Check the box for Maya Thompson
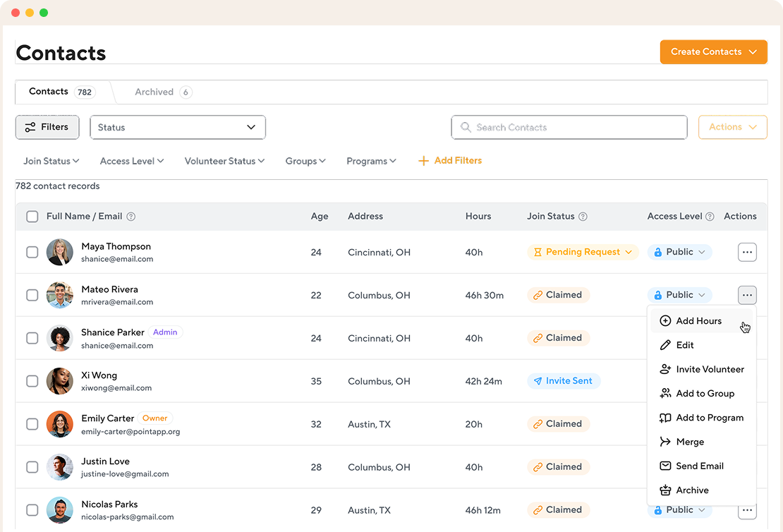The image size is (783, 532). tap(32, 253)
